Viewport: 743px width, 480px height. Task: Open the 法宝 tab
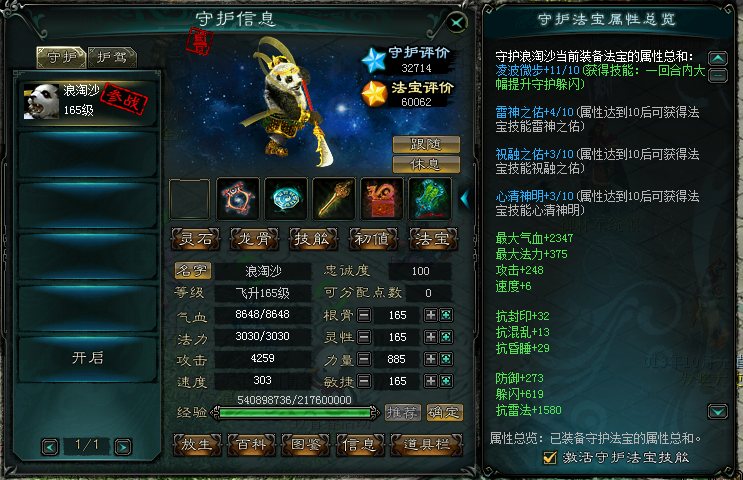[433, 239]
